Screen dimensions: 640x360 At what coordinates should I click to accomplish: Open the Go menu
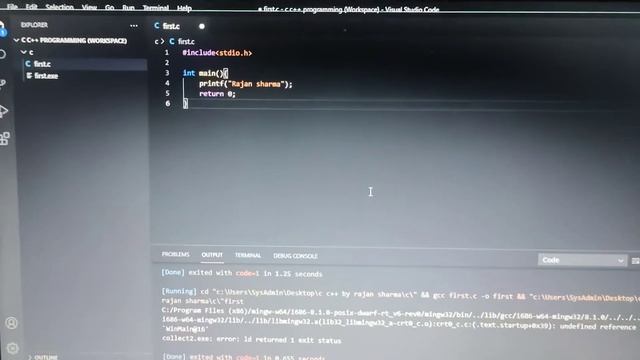click(109, 7)
